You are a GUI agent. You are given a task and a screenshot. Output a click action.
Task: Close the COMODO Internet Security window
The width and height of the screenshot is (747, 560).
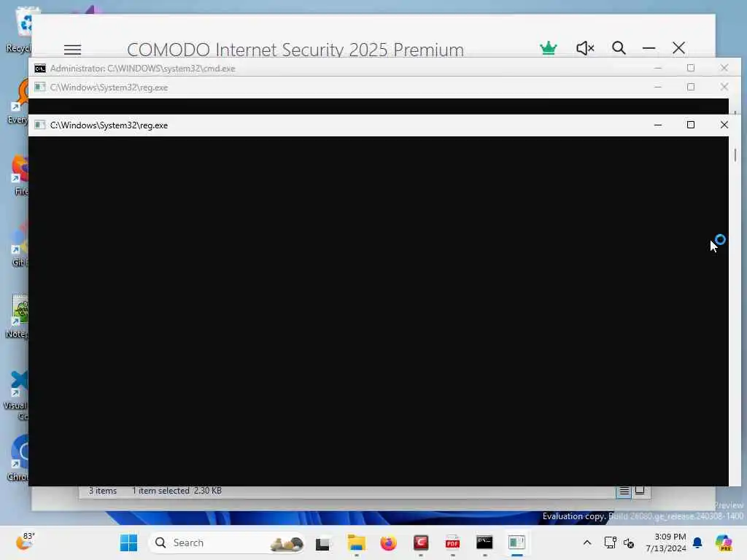(678, 48)
